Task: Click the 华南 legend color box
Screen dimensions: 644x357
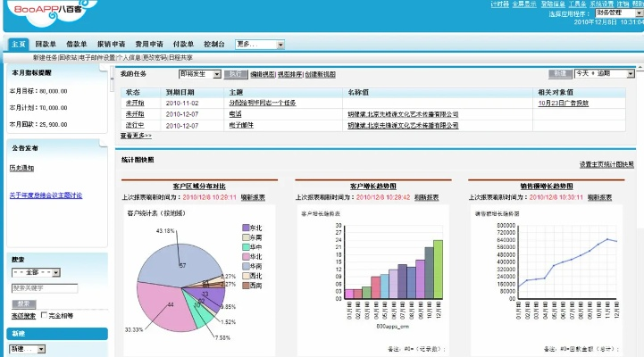Action: tap(246, 265)
